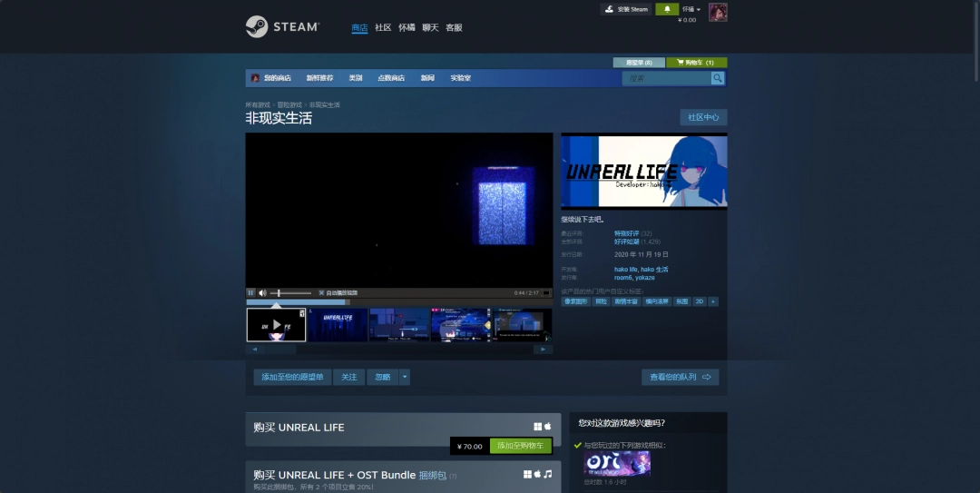Open the 新鲜推荐 store menu
The height and width of the screenshot is (493, 980).
tap(319, 78)
